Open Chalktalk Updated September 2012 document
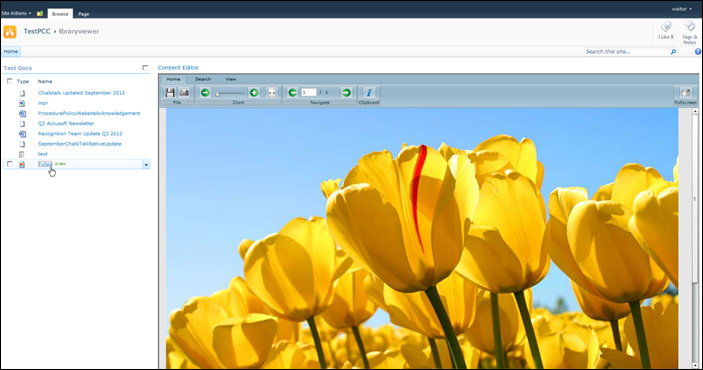This screenshot has width=703, height=370. pos(82,93)
